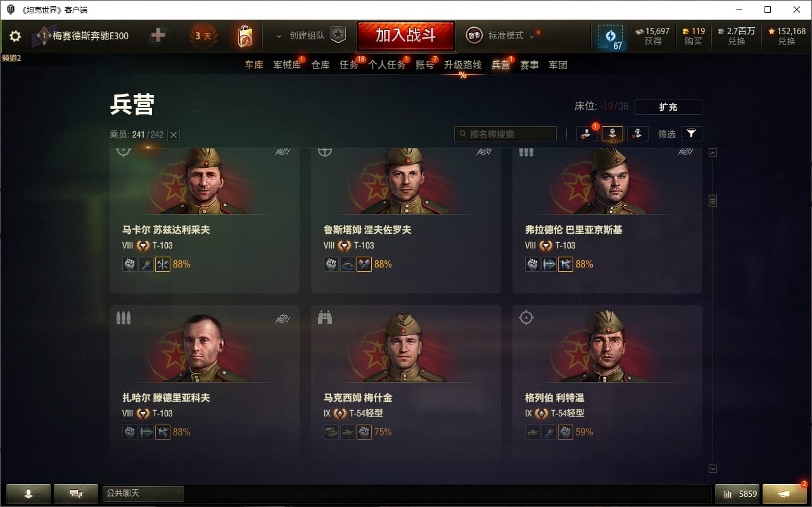Expand the 创建组队 platoon dropdown arrow
The height and width of the screenshot is (507, 812).
pos(279,36)
